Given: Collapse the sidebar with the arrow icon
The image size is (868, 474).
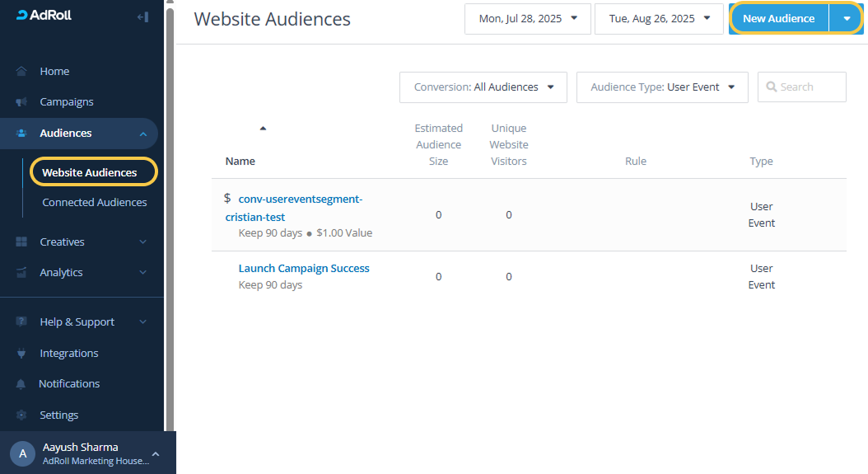Looking at the screenshot, I should pos(142,16).
